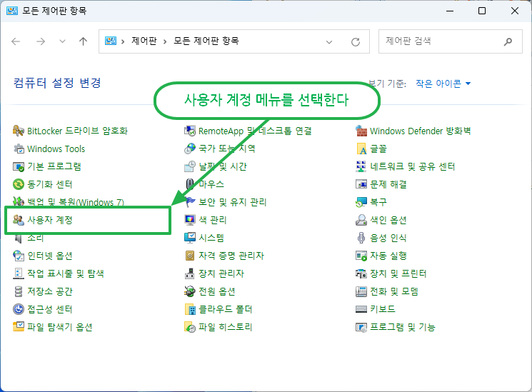
Task: Open the 시스템 link
Action: click(x=211, y=238)
